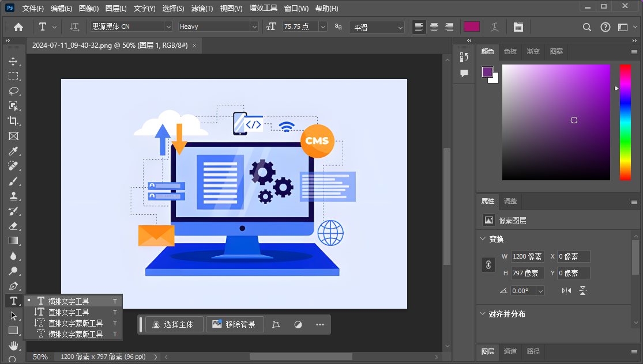The width and height of the screenshot is (643, 364).
Task: Open the 滤镜(T) menu
Action: [x=202, y=9]
